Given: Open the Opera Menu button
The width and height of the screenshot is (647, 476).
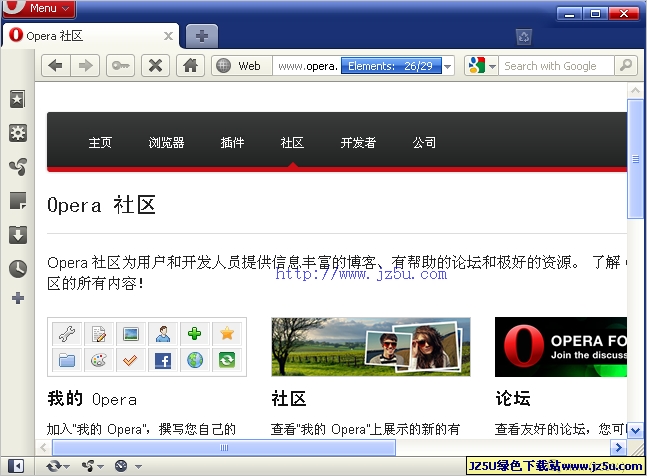Looking at the screenshot, I should point(38,8).
